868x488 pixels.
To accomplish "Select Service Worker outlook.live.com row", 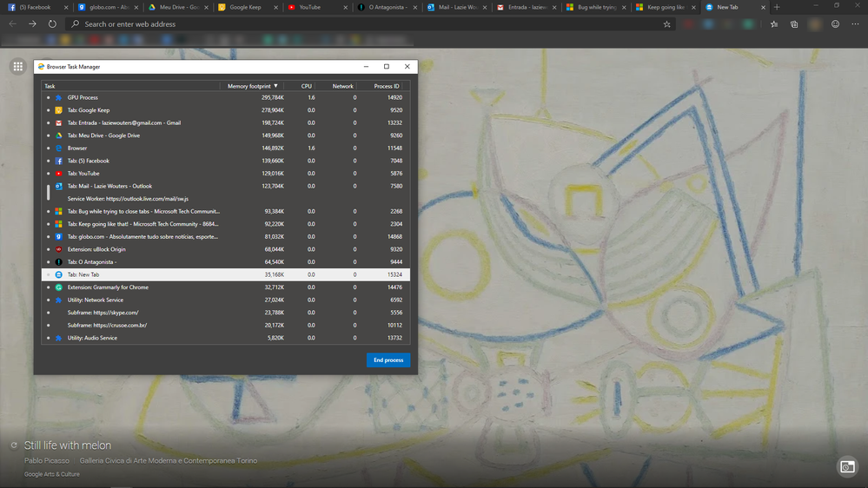I will [x=226, y=199].
